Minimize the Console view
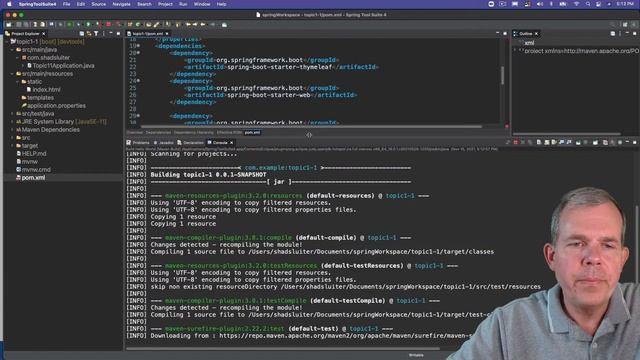Image resolution: width=640 pixels, height=360 pixels. [x=627, y=142]
